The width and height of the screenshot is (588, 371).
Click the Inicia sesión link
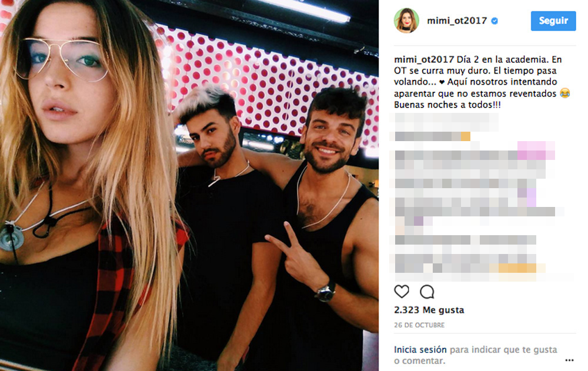[x=420, y=350]
